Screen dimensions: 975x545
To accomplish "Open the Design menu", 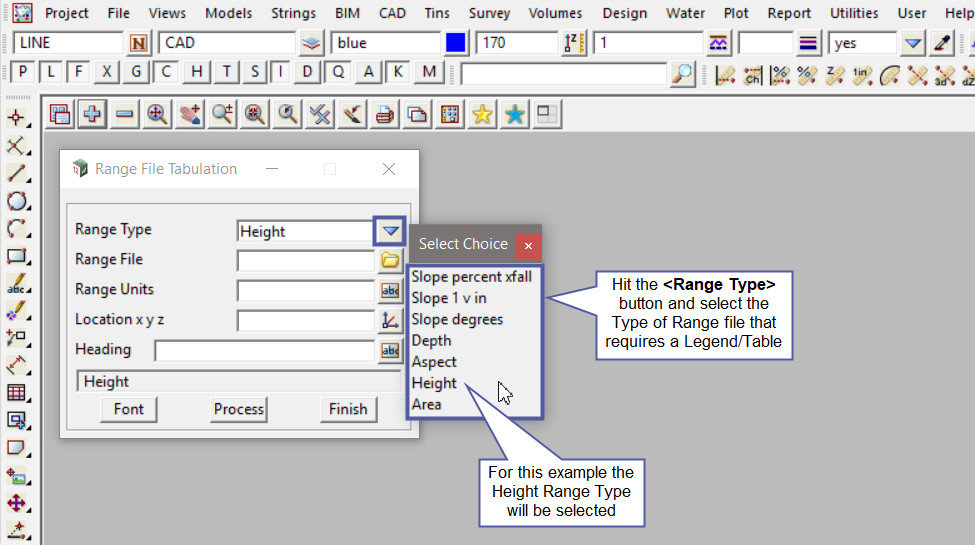I will coord(624,13).
